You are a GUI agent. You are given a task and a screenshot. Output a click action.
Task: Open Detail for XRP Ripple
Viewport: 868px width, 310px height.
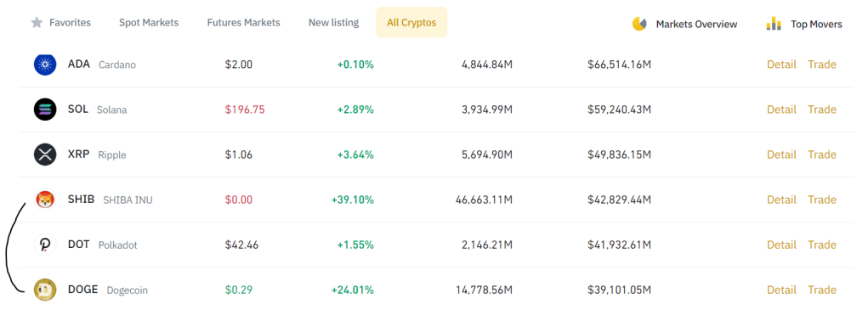tap(781, 155)
